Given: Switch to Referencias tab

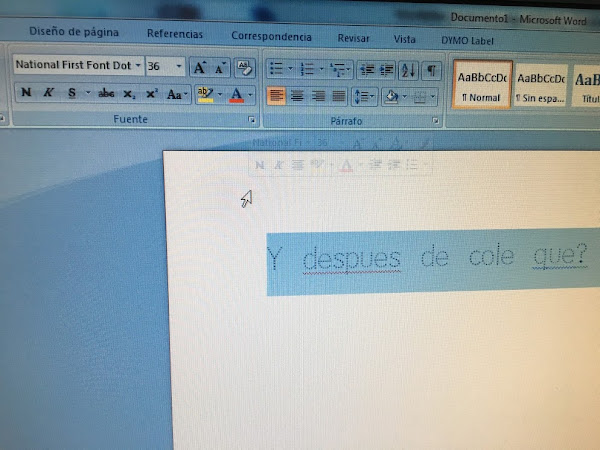Looking at the screenshot, I should [175, 34].
